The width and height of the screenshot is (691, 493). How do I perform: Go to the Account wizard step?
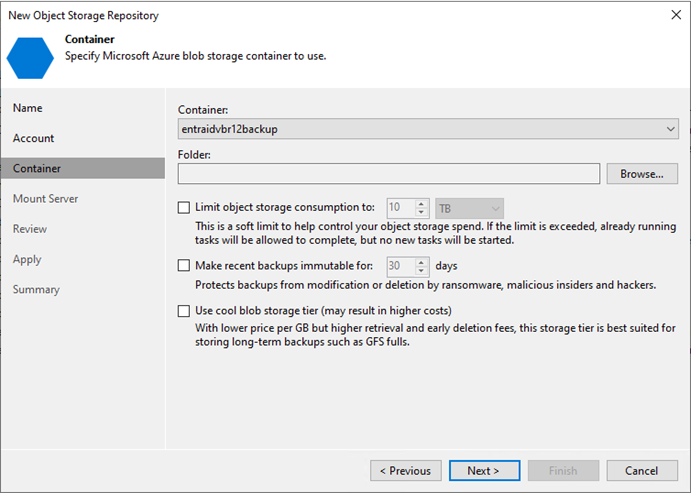click(33, 138)
